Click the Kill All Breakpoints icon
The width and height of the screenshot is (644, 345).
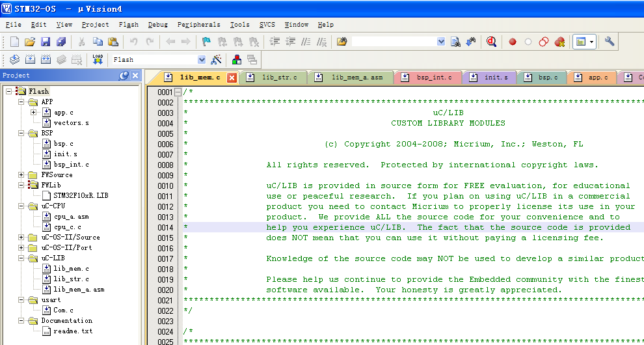[x=559, y=42]
